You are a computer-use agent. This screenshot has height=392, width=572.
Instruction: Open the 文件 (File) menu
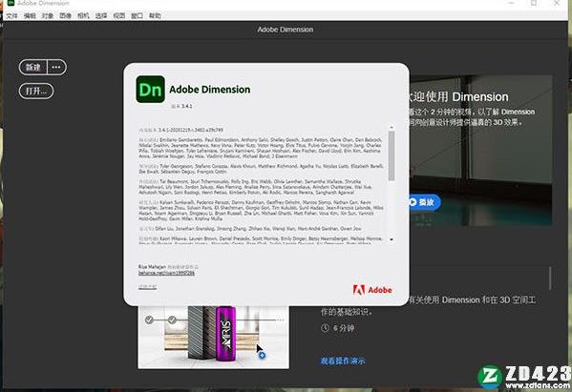[x=12, y=15]
